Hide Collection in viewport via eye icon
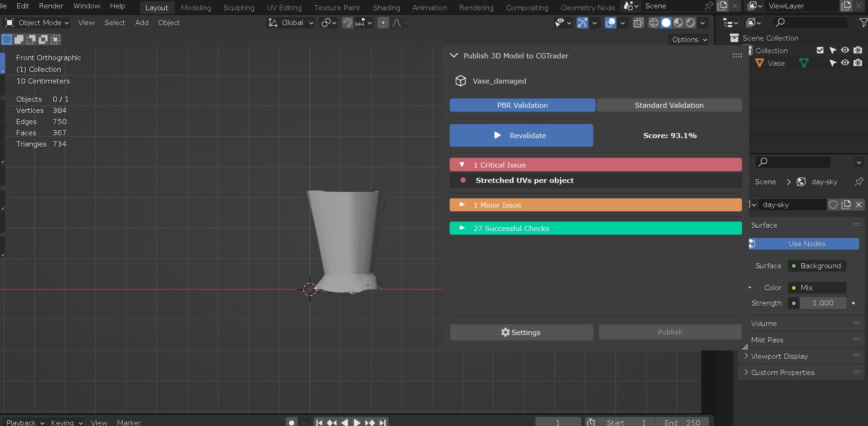This screenshot has width=868, height=426. coord(845,50)
